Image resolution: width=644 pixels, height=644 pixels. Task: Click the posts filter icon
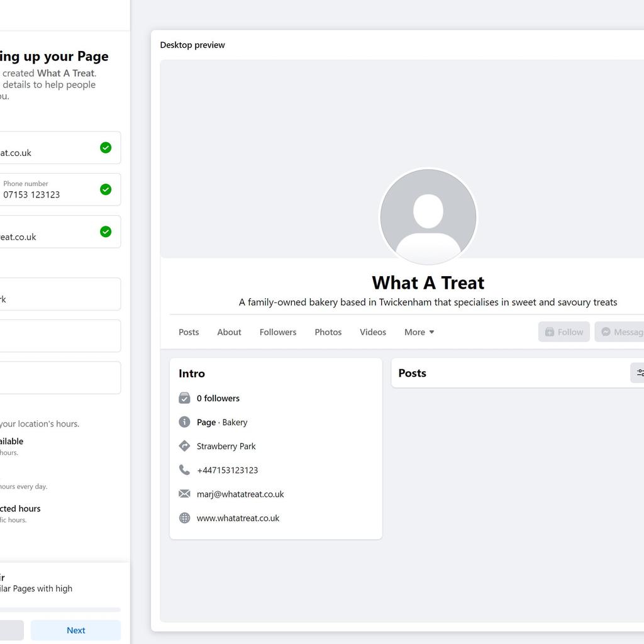point(639,373)
